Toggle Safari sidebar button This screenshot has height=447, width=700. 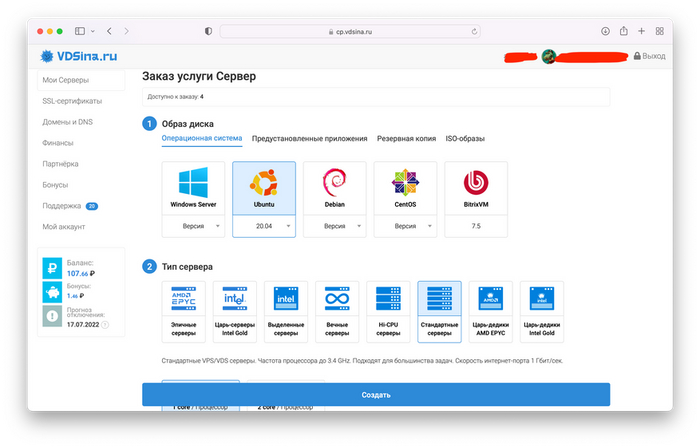coord(80,31)
